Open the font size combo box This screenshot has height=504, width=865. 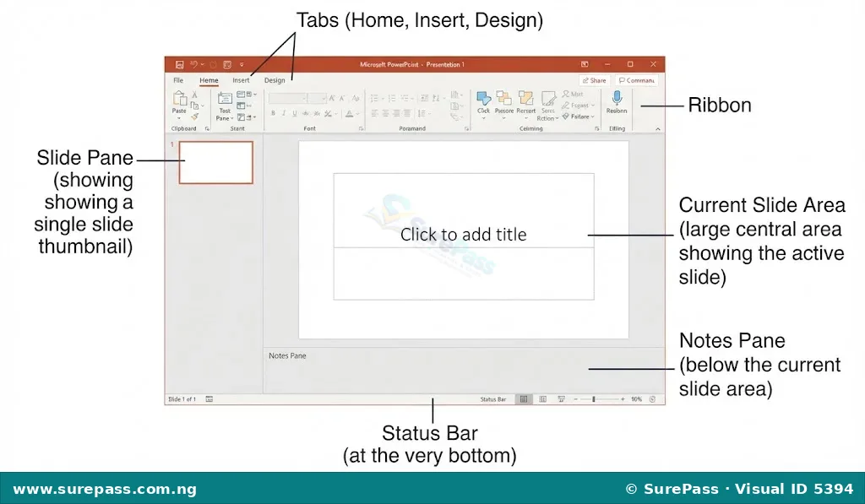(318, 98)
